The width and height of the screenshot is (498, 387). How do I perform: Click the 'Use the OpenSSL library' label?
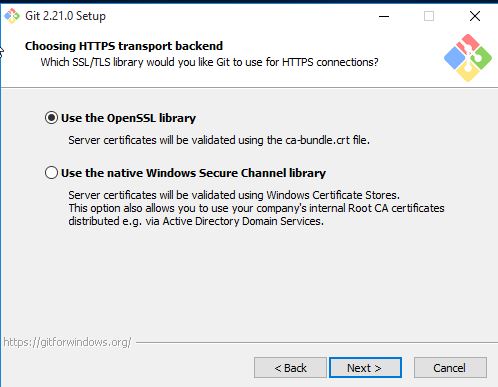pos(128,118)
